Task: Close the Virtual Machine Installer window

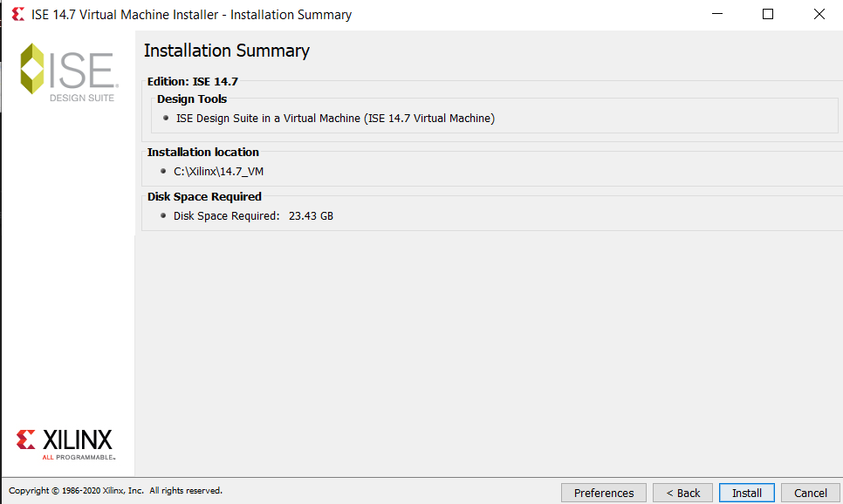Action: coord(819,15)
